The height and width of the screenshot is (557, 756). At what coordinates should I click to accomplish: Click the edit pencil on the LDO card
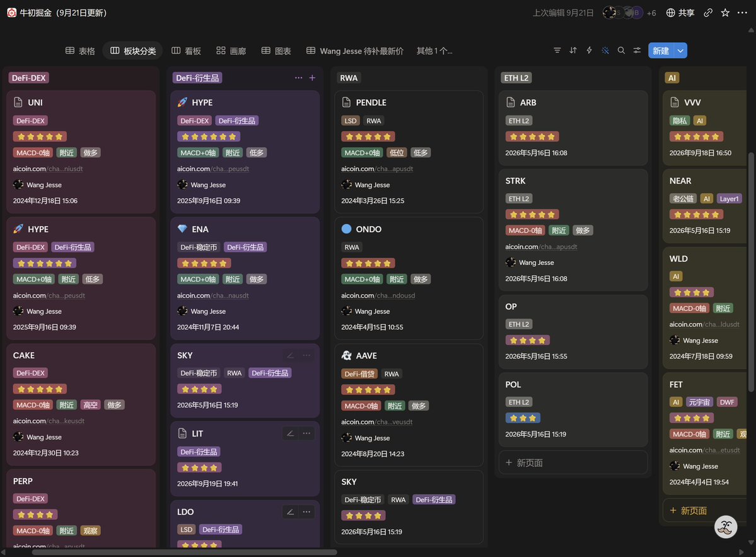290,512
